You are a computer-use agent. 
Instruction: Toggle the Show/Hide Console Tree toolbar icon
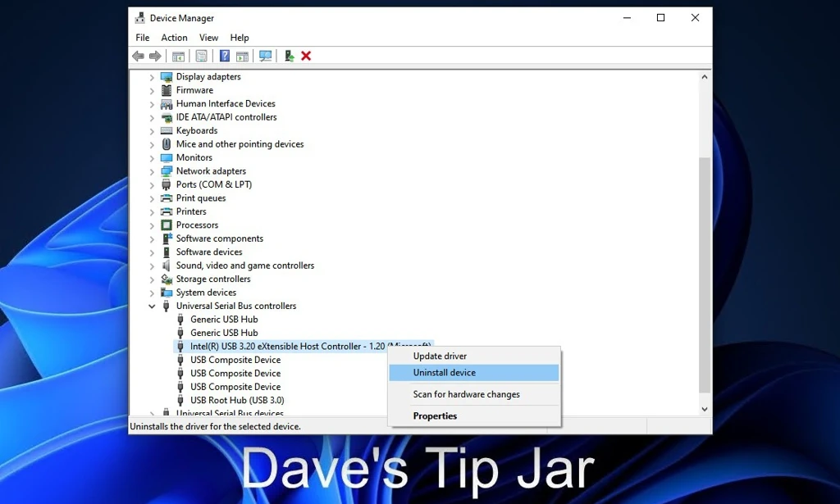point(178,56)
